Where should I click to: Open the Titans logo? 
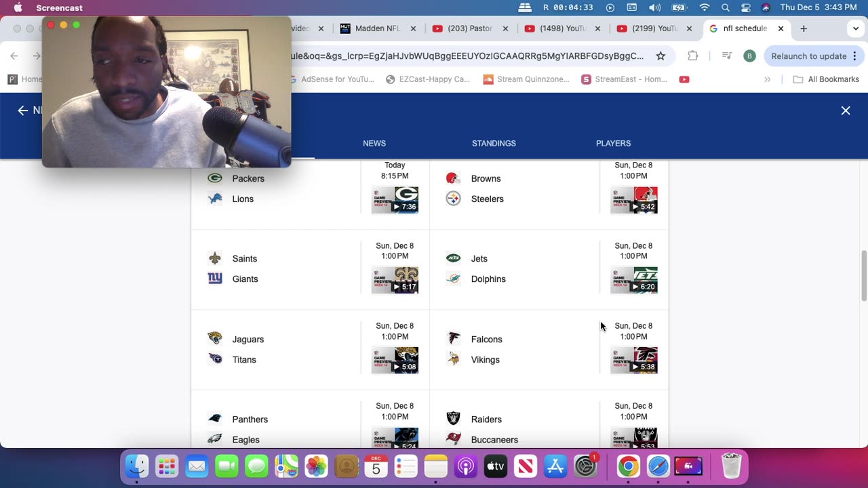click(215, 359)
